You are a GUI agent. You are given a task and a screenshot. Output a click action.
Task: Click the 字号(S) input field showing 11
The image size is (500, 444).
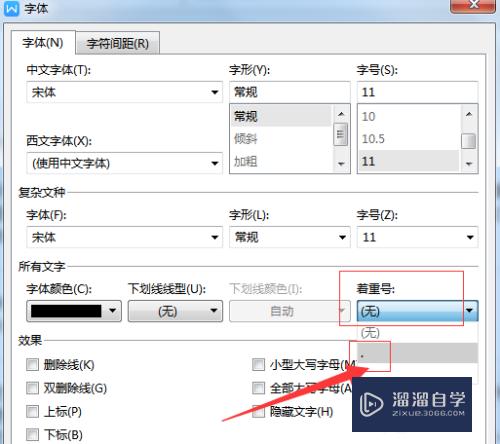tap(417, 92)
